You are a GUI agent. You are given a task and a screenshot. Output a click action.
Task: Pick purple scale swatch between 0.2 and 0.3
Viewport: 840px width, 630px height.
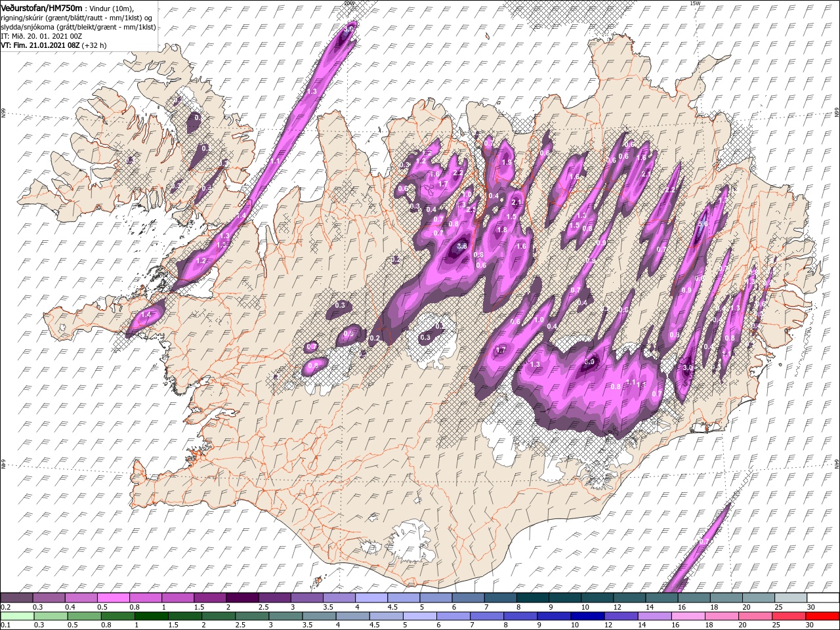click(x=16, y=598)
